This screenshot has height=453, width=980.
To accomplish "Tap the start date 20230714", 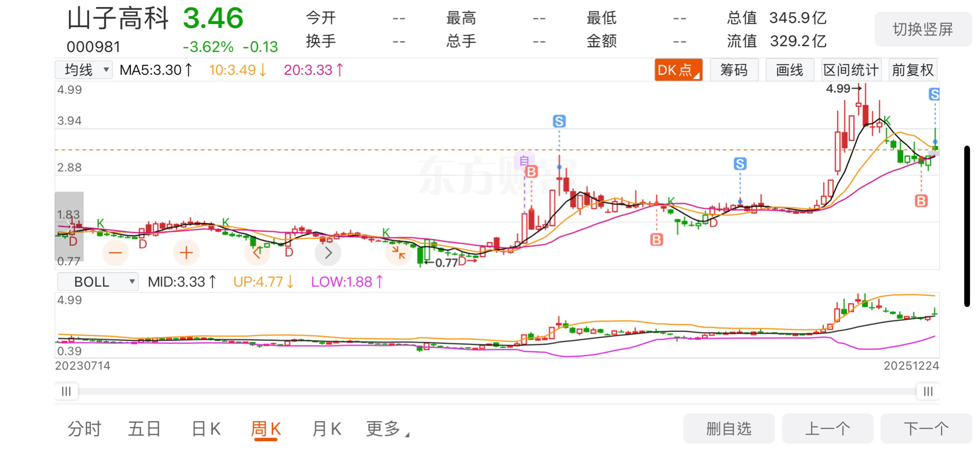I will pyautogui.click(x=83, y=366).
